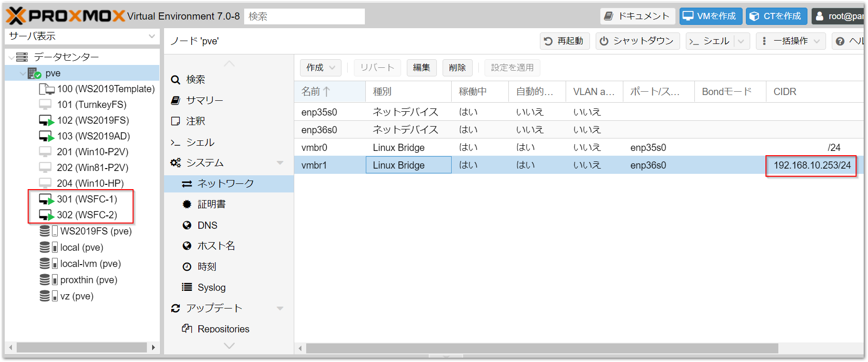Click the files icon beside Repositories
Screen dimensions: 868x362
pyautogui.click(x=187, y=329)
